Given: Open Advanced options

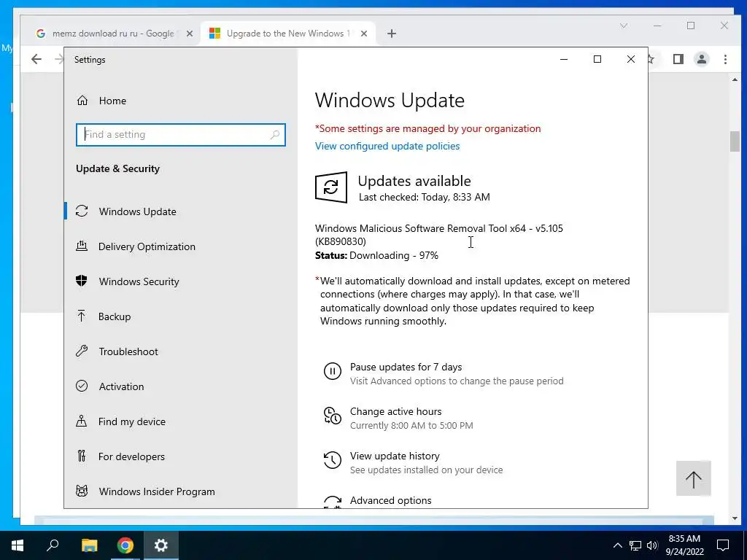Looking at the screenshot, I should (391, 500).
